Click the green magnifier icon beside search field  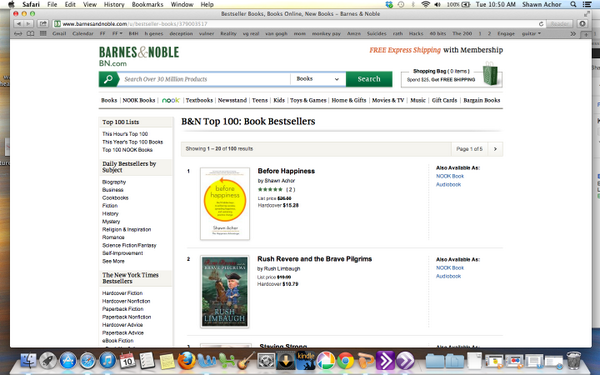point(108,79)
